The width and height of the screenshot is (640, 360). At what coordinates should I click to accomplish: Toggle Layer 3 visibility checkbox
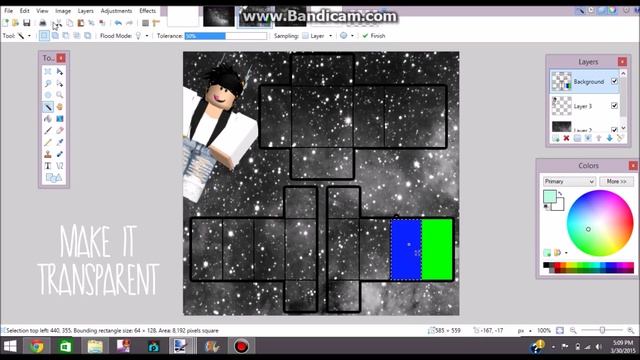(614, 106)
